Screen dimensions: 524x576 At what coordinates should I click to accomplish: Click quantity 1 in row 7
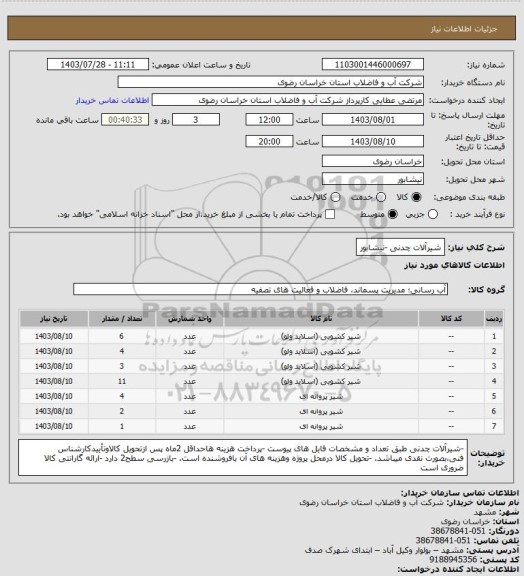(x=122, y=426)
